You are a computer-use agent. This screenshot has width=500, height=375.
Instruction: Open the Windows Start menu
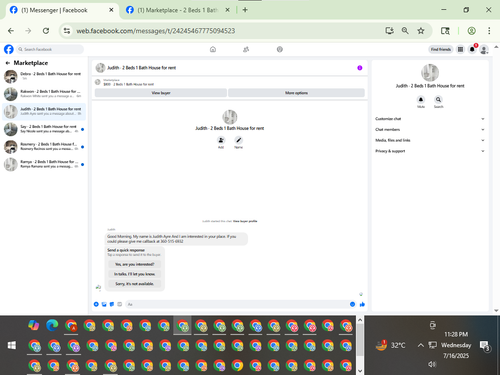12,345
